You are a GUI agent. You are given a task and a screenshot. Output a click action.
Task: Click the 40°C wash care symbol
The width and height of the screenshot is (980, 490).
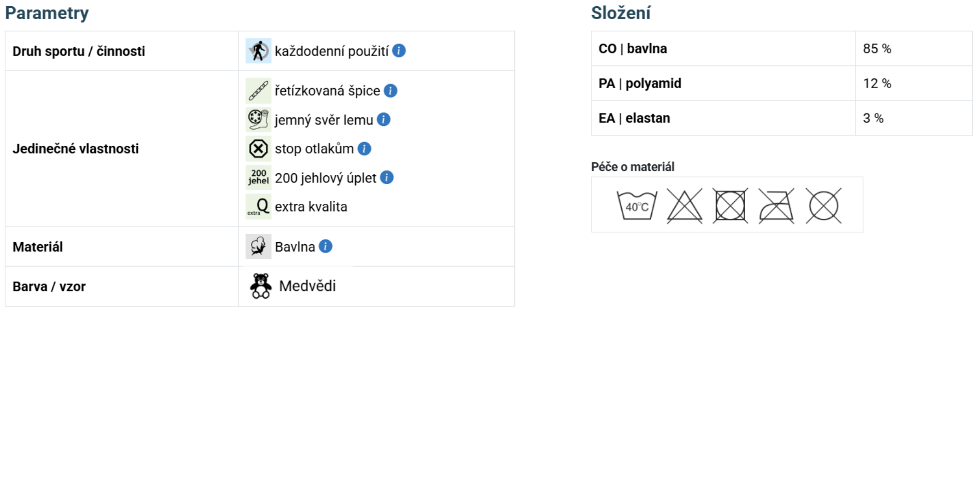tap(637, 205)
